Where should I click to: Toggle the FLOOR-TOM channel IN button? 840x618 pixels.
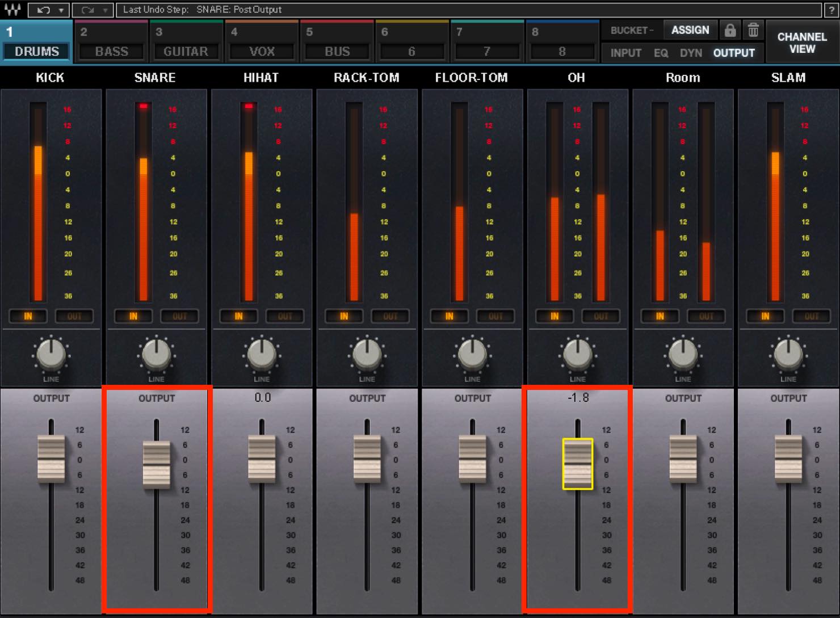(x=449, y=316)
